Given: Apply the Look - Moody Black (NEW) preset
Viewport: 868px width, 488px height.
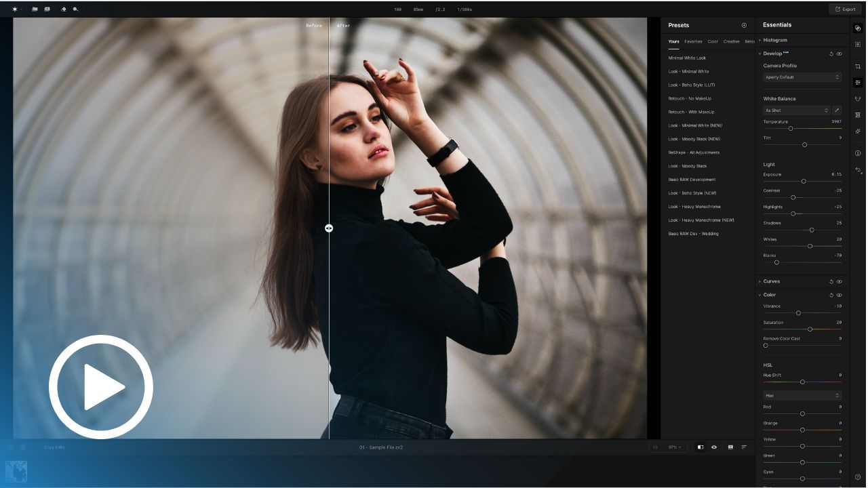Looking at the screenshot, I should 694,139.
